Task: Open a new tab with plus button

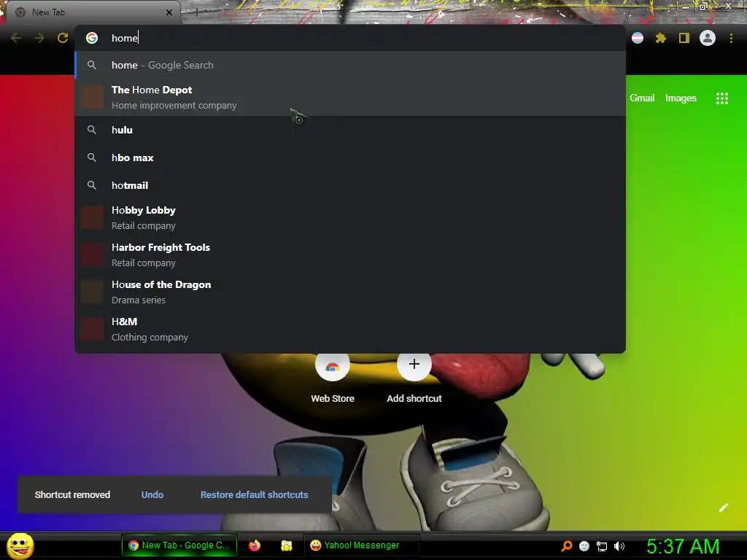Action: pyautogui.click(x=196, y=12)
